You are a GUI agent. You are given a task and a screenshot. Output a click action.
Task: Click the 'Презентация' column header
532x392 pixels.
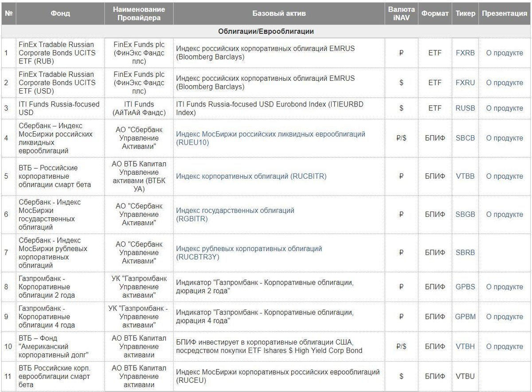pyautogui.click(x=505, y=13)
